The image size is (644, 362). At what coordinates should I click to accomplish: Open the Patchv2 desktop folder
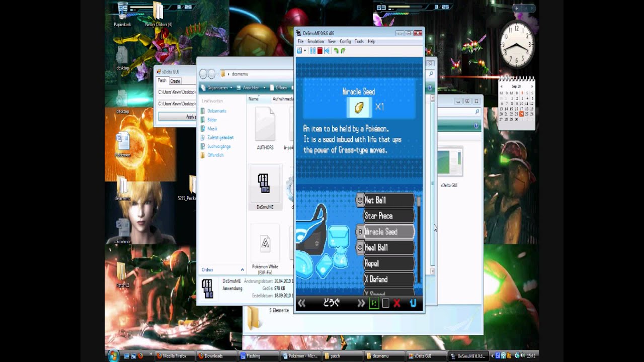pyautogui.click(x=122, y=274)
